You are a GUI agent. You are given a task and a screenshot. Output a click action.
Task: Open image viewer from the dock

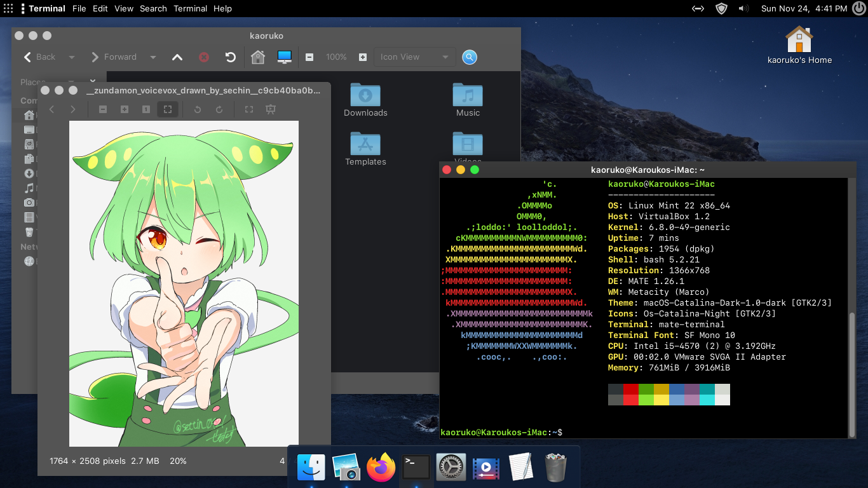(x=346, y=468)
